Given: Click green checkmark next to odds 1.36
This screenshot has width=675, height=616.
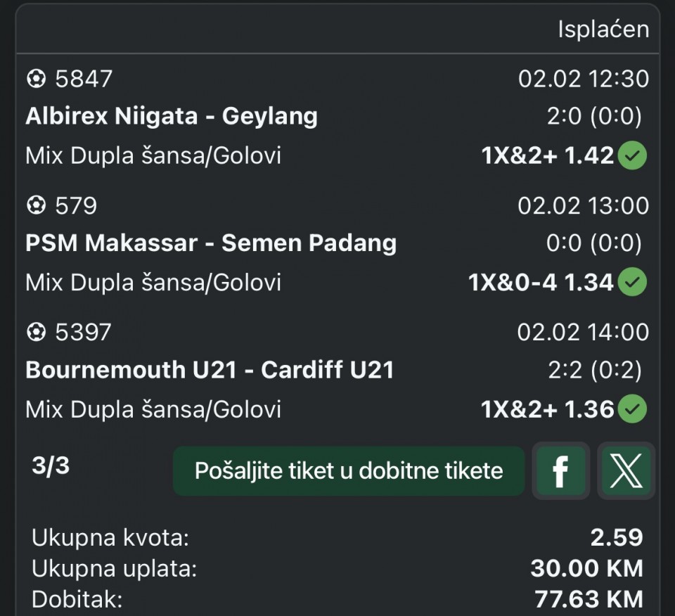Looking at the screenshot, I should click(x=632, y=409).
